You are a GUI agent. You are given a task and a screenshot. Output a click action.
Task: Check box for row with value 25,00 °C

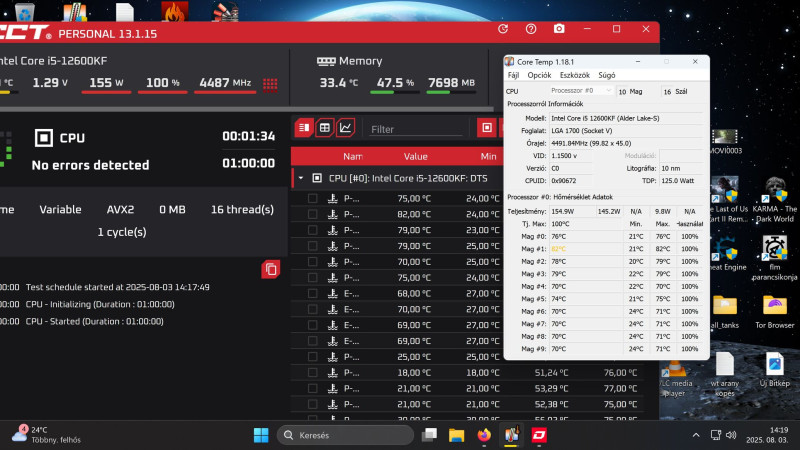click(x=312, y=357)
